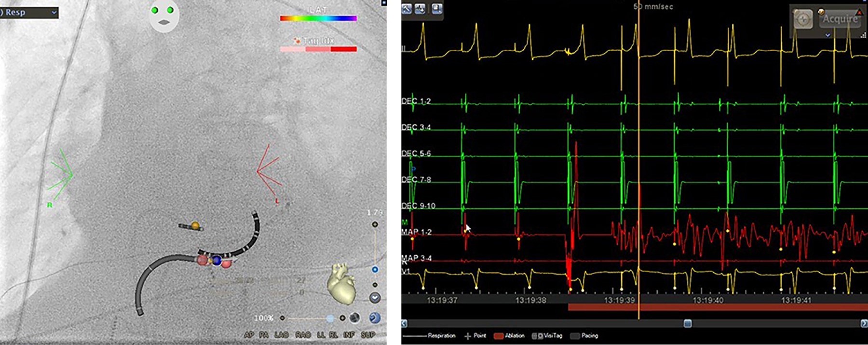Click the timeline scrollbar right arrow
Viewport: 868px width, 345px height.
pos(864,323)
